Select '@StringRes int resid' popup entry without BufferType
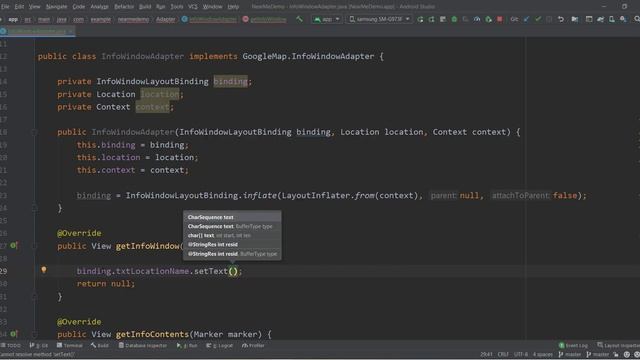 pyautogui.click(x=232, y=244)
